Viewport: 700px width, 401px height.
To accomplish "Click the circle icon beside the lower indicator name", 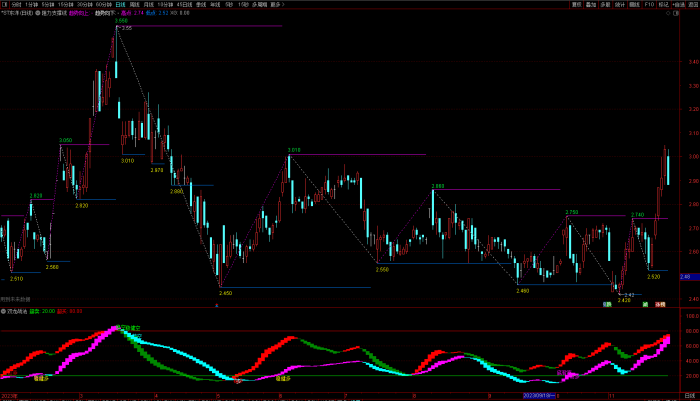I will tap(4, 311).
